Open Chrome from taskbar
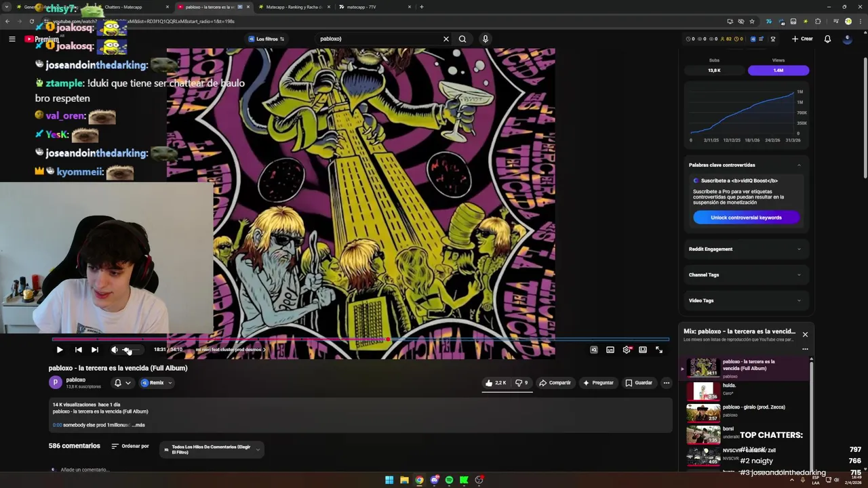 click(x=419, y=480)
